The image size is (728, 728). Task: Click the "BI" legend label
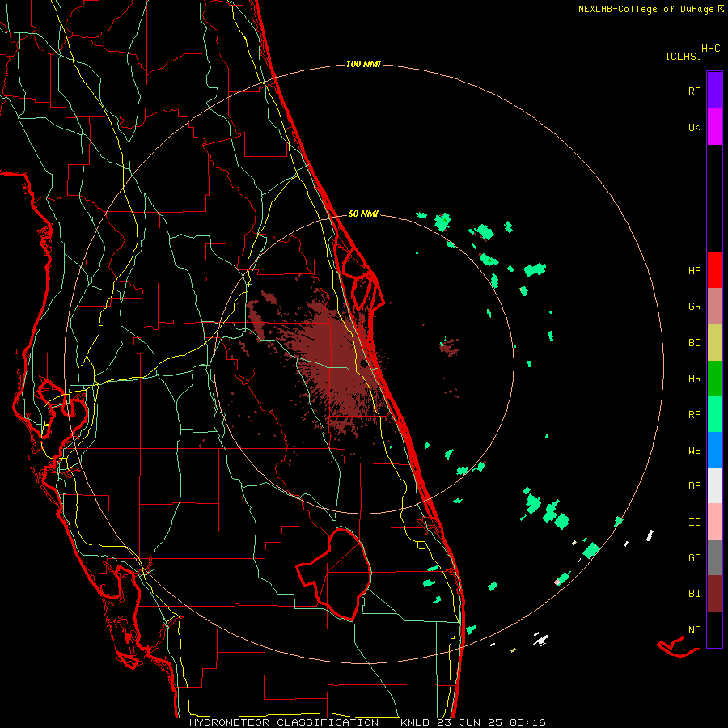(694, 594)
